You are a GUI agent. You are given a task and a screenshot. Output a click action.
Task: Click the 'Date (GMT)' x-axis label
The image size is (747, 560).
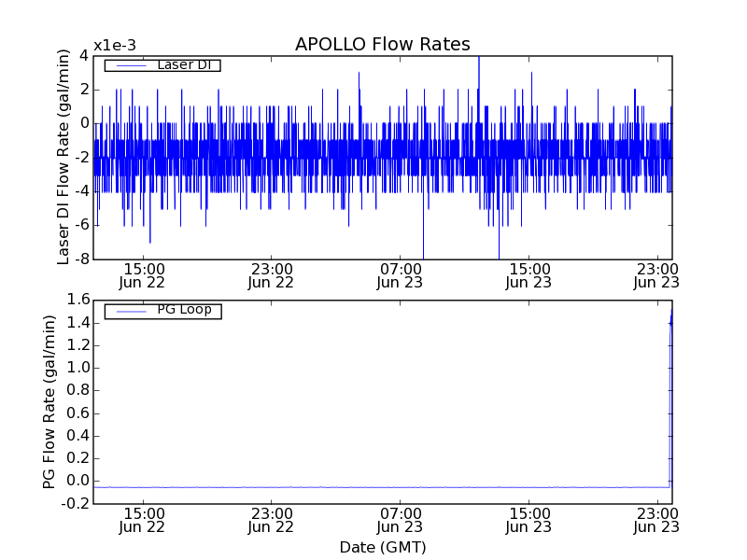[x=383, y=548]
